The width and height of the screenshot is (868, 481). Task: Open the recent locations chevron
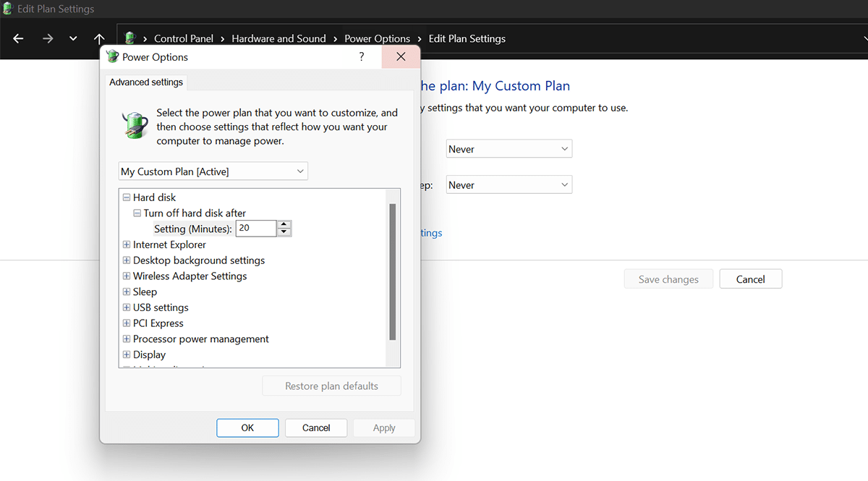73,38
